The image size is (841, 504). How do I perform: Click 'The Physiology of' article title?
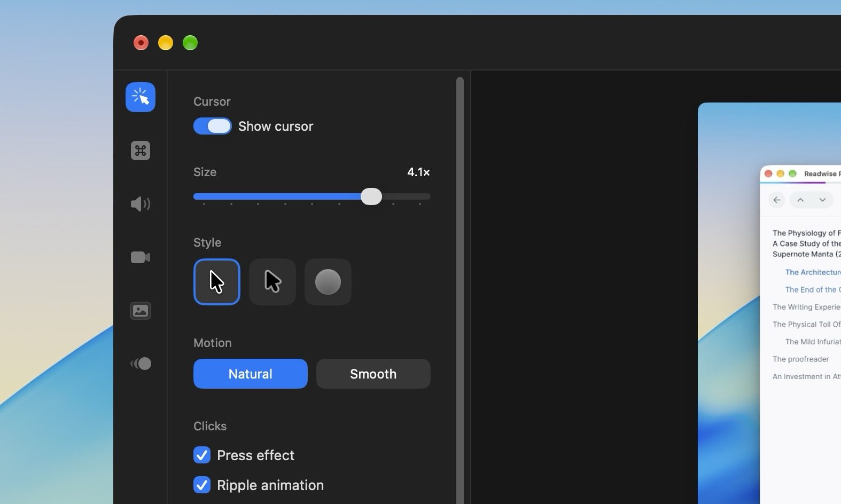tap(807, 233)
